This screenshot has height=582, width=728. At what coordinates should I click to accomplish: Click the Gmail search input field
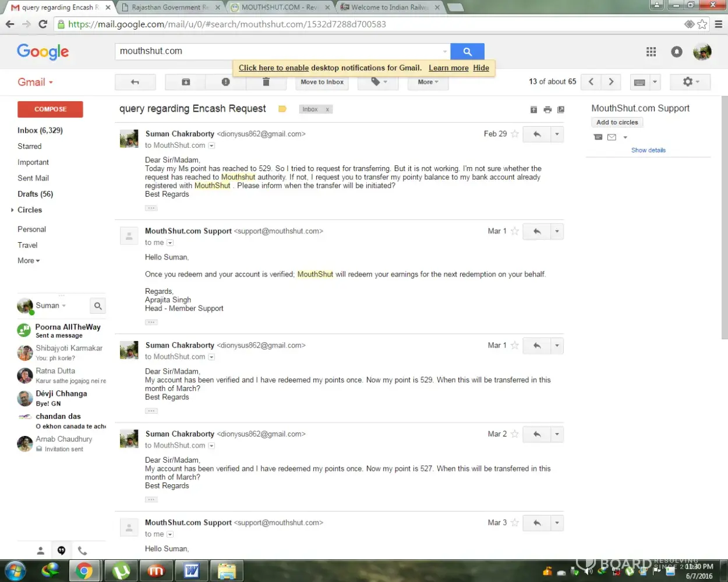coord(280,51)
